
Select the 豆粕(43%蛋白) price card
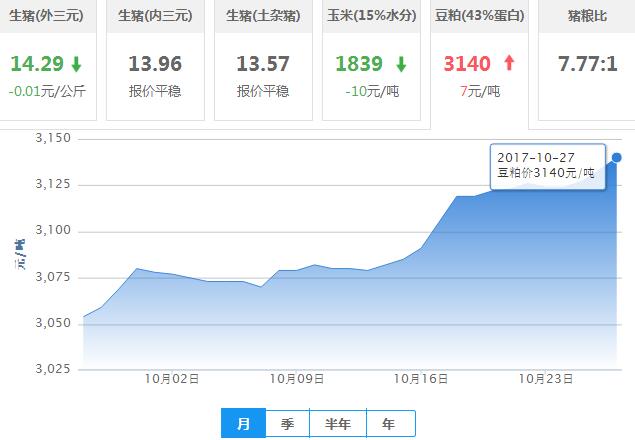tap(479, 63)
